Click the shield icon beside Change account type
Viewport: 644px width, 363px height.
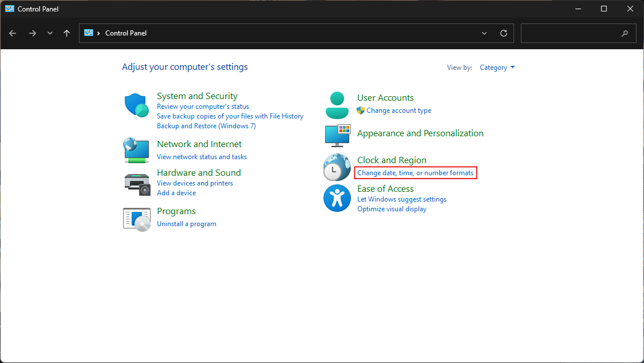click(x=361, y=111)
